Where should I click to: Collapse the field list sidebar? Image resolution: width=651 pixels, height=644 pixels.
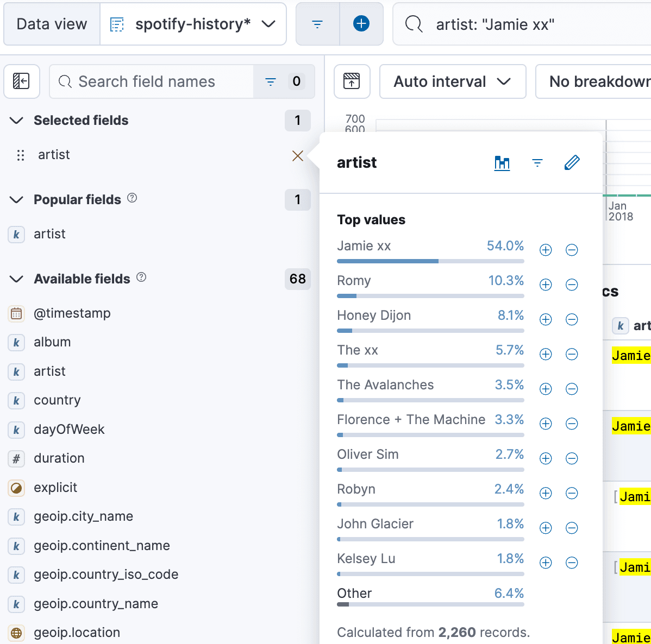click(x=22, y=81)
